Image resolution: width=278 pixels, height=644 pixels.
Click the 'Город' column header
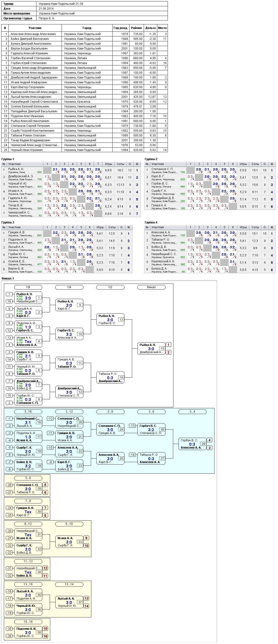87,28
